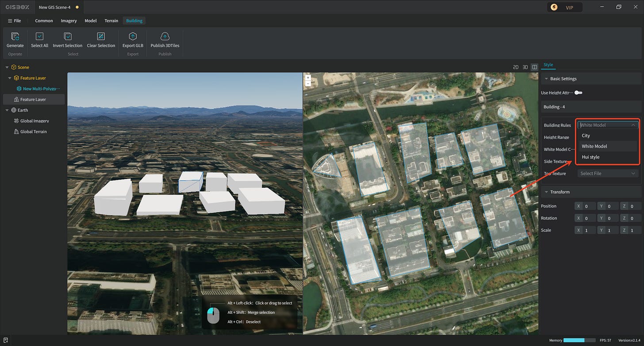644x346 pixels.
Task: Click the Earth globe icon
Action: coord(14,110)
